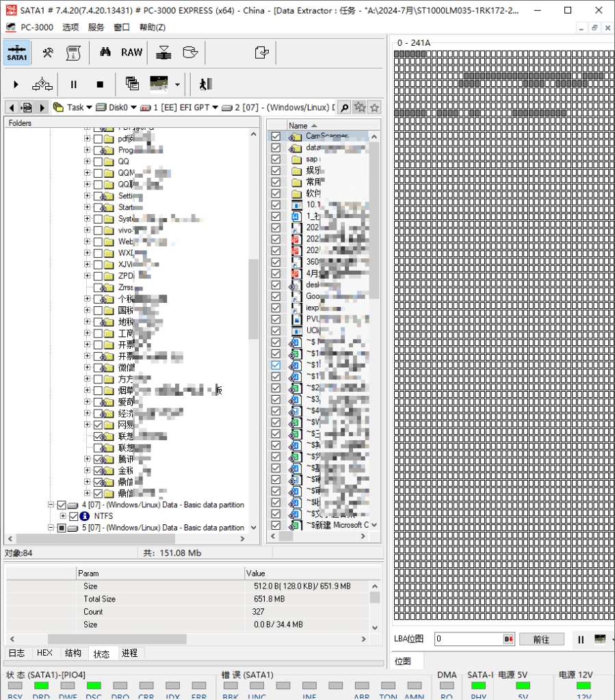Image resolution: width=615 pixels, height=700 pixels.
Task: Open the 选项 menu
Action: point(70,27)
